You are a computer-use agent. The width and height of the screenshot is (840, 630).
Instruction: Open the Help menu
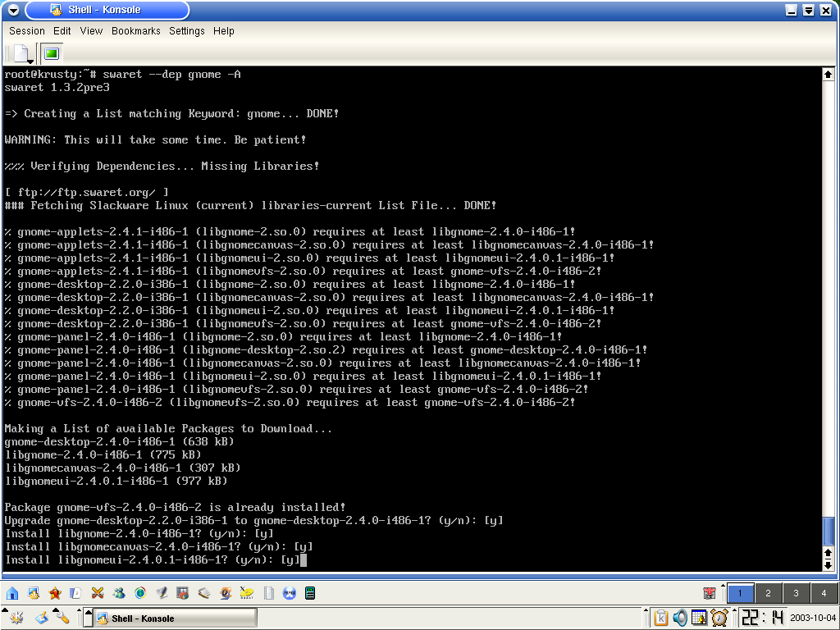[223, 31]
